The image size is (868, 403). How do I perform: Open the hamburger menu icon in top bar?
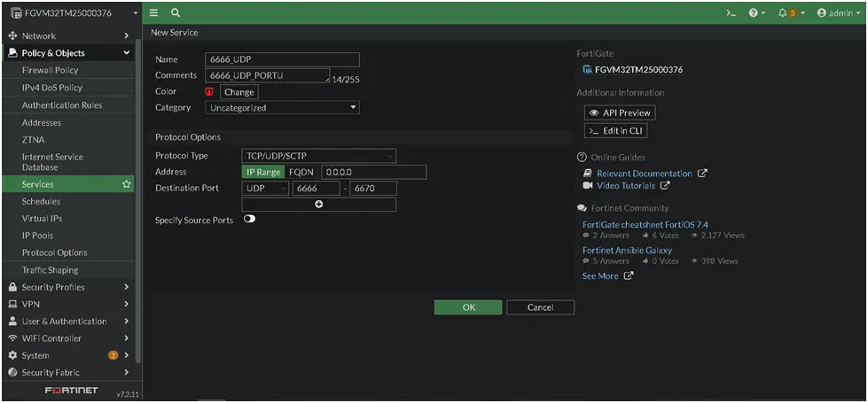pyautogui.click(x=154, y=12)
